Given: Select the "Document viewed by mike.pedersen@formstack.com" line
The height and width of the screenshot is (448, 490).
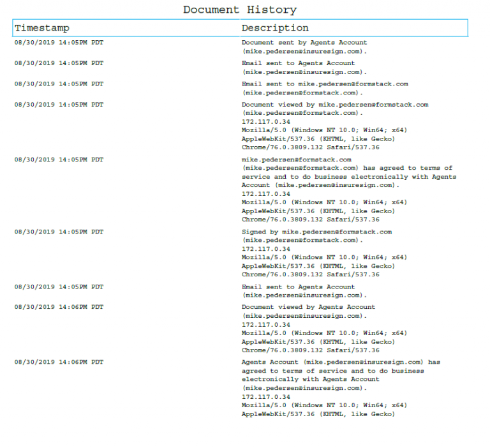Looking at the screenshot, I should (335, 105).
